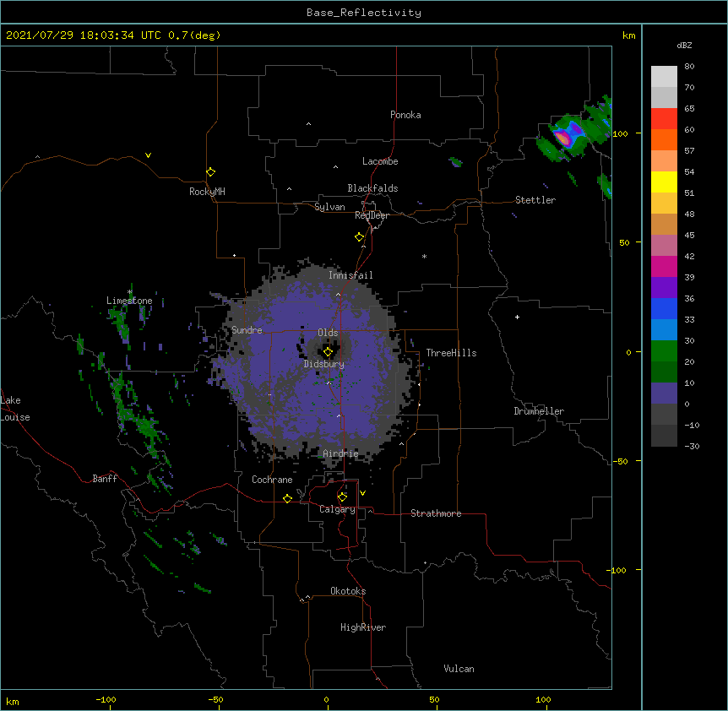This screenshot has width=728, height=711.
Task: Click the Strathmore label
Action: coord(436,513)
